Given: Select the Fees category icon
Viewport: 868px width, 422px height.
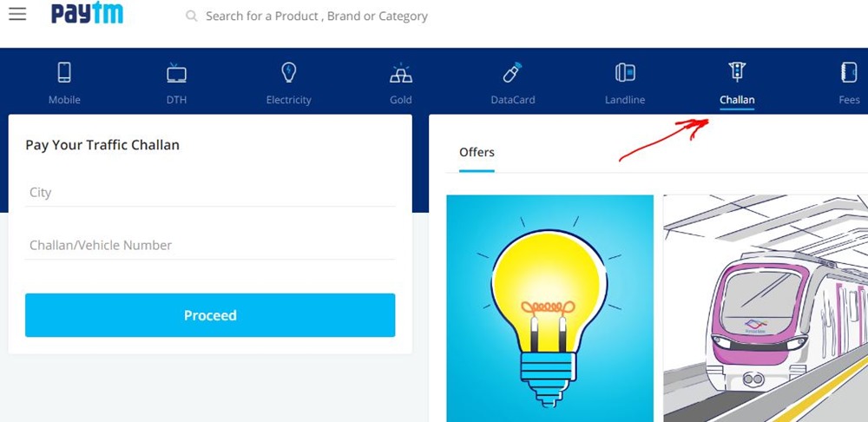Looking at the screenshot, I should coord(849,73).
